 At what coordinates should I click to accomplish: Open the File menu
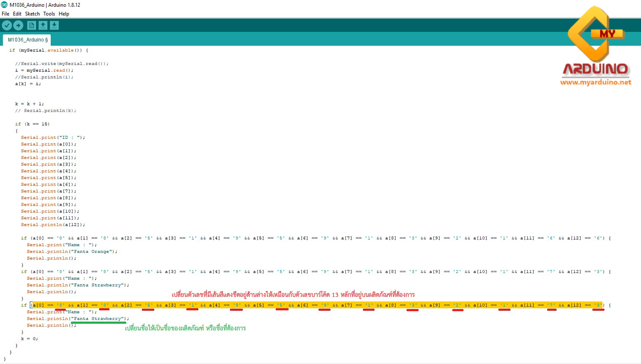coord(6,14)
